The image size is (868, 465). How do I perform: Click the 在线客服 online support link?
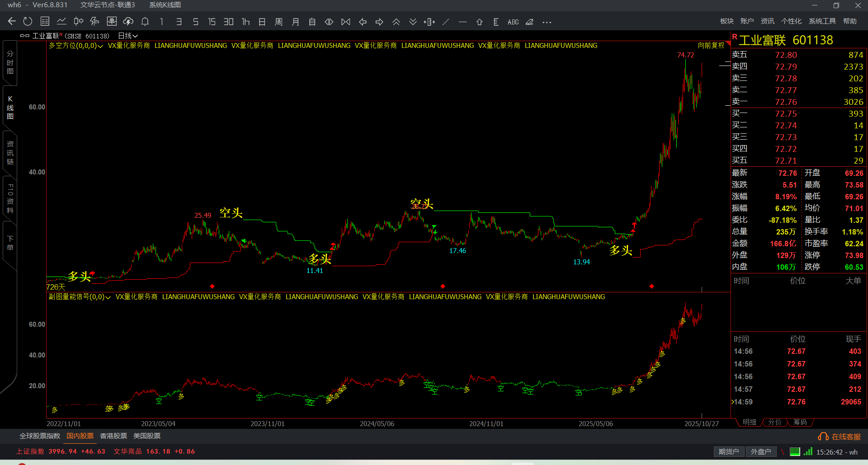coord(840,437)
